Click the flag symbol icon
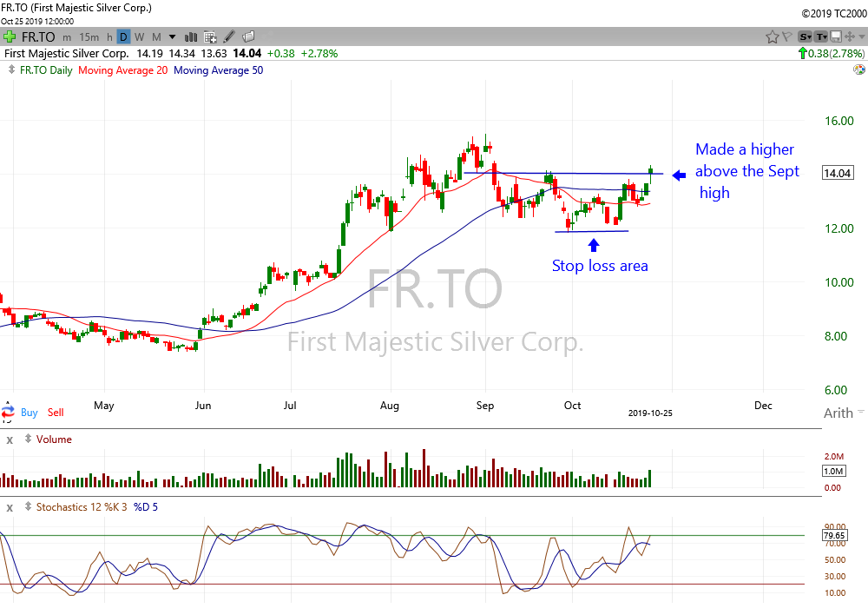 (x=786, y=37)
